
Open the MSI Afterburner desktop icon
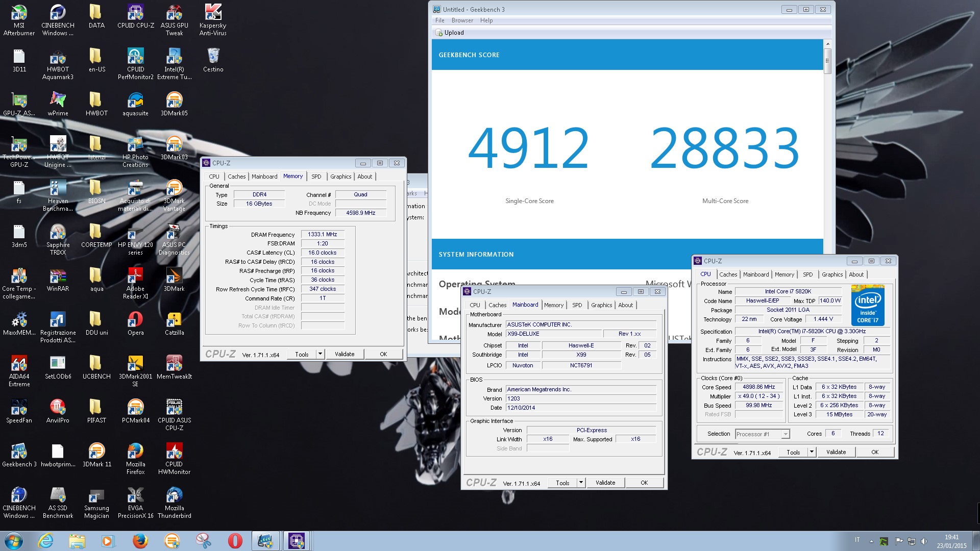point(19,20)
